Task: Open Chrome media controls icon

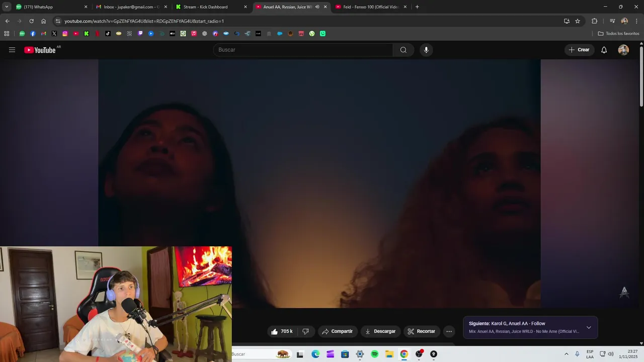Action: [x=612, y=21]
